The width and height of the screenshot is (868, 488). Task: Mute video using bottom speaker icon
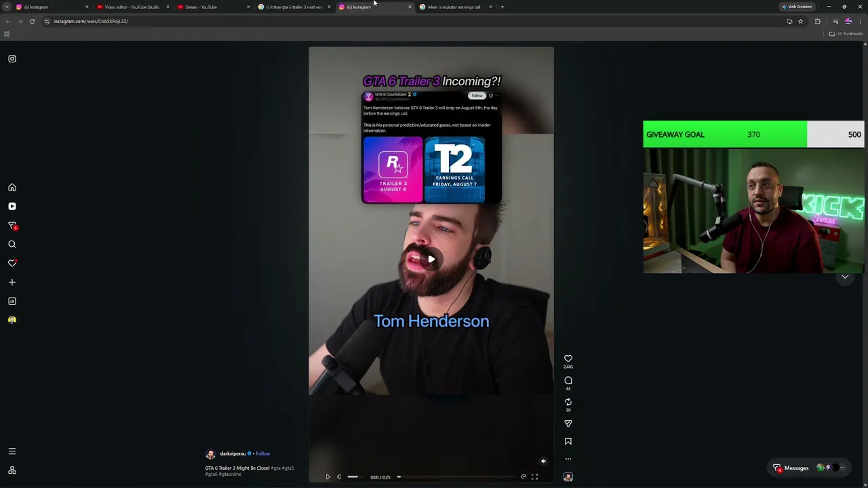pyautogui.click(x=339, y=477)
